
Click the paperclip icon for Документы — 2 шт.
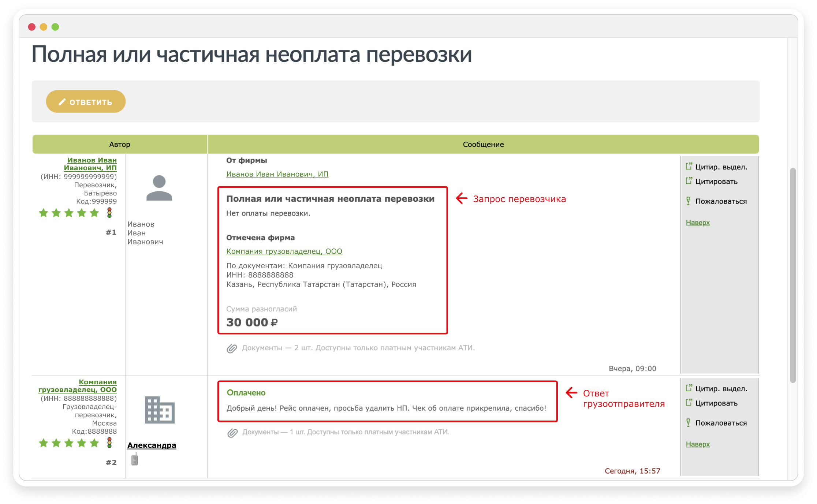232,348
